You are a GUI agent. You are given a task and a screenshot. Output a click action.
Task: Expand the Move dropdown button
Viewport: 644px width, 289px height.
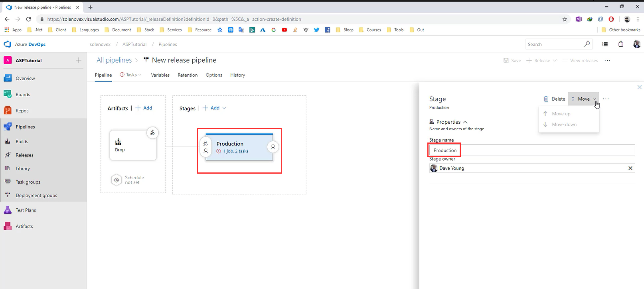coord(583,99)
